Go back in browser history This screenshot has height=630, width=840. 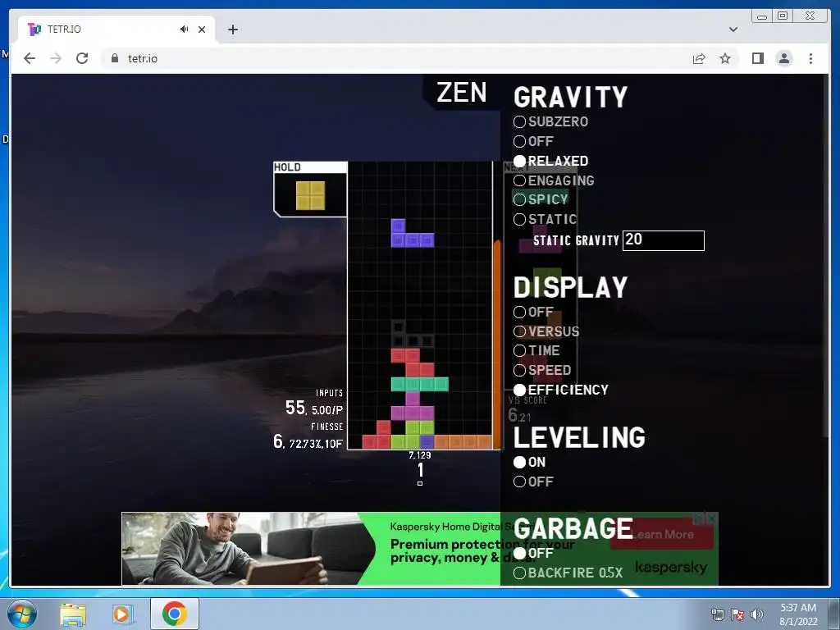coord(30,58)
